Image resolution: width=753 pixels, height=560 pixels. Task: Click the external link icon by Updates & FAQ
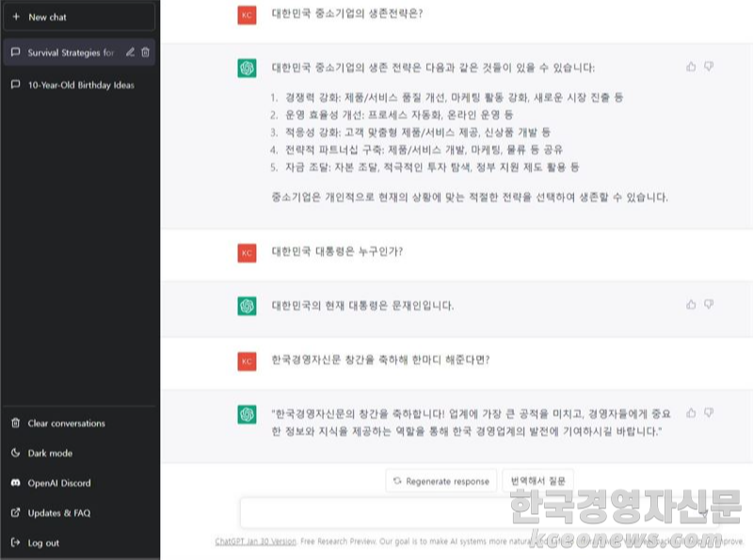point(15,512)
